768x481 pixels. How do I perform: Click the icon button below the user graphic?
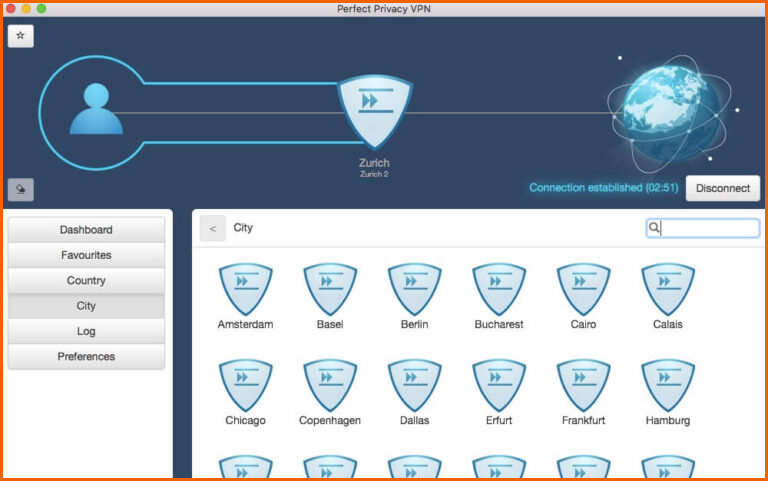click(x=21, y=190)
